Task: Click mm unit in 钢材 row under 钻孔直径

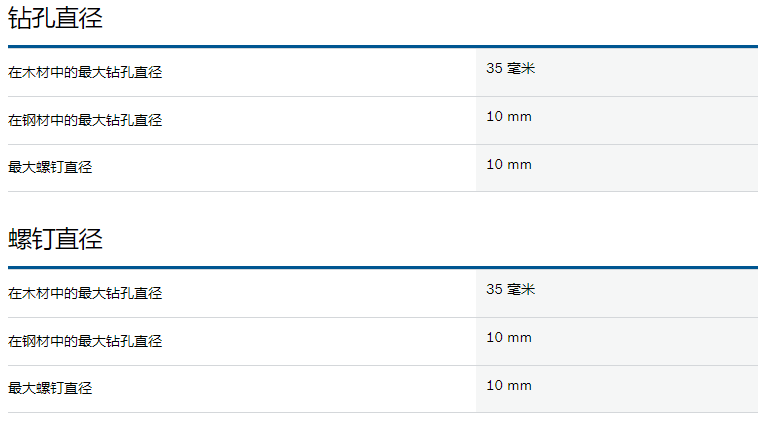Action: pyautogui.click(x=519, y=118)
